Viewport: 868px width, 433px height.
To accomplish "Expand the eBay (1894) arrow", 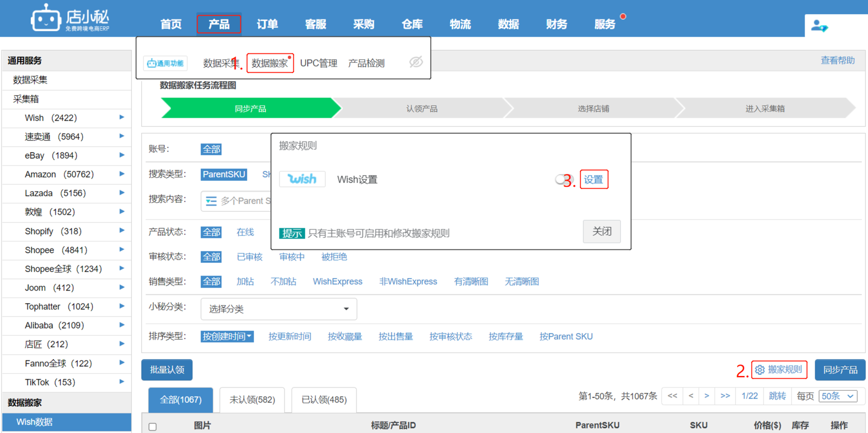I will [x=122, y=155].
